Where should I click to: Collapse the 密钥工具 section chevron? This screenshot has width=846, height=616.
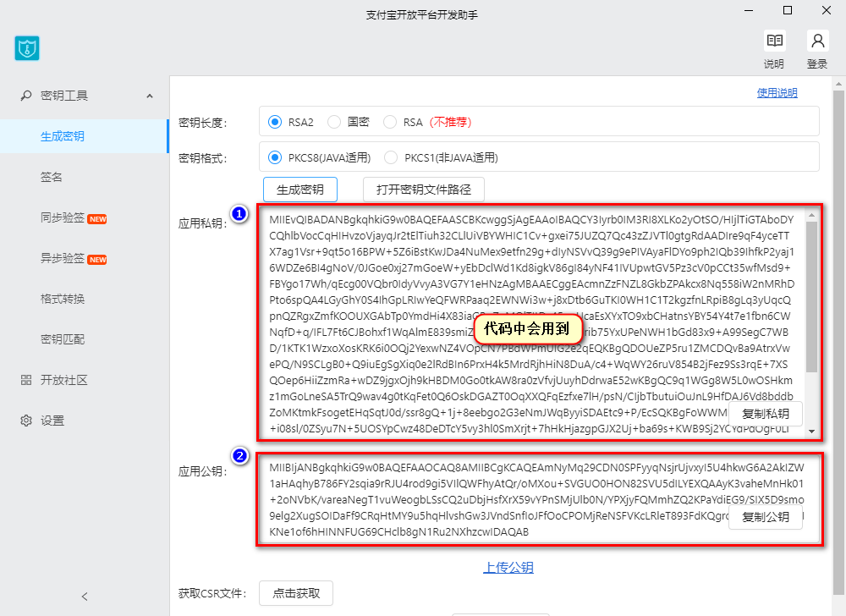coord(150,96)
